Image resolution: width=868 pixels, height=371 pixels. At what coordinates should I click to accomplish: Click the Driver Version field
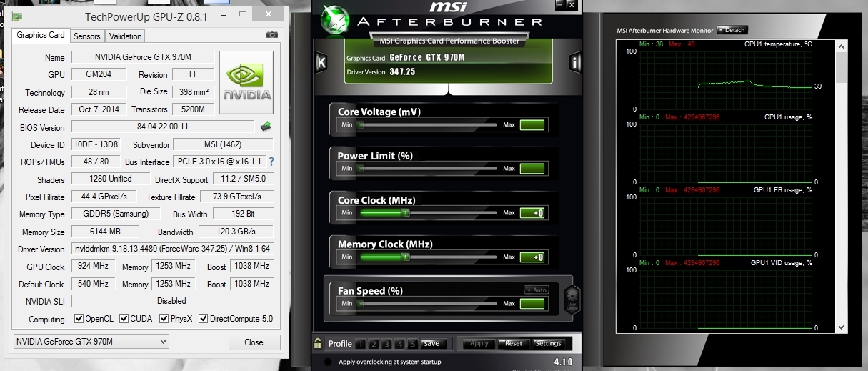(x=172, y=249)
